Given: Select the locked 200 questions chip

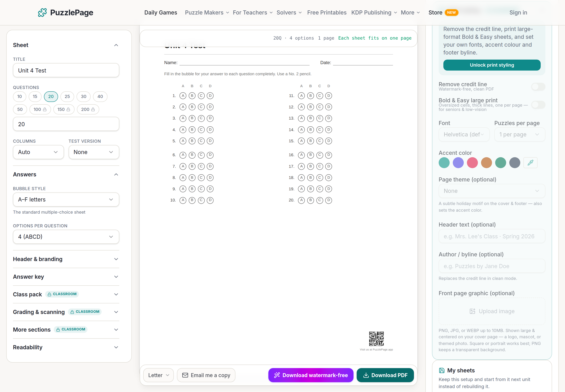Looking at the screenshot, I should pyautogui.click(x=88, y=109).
